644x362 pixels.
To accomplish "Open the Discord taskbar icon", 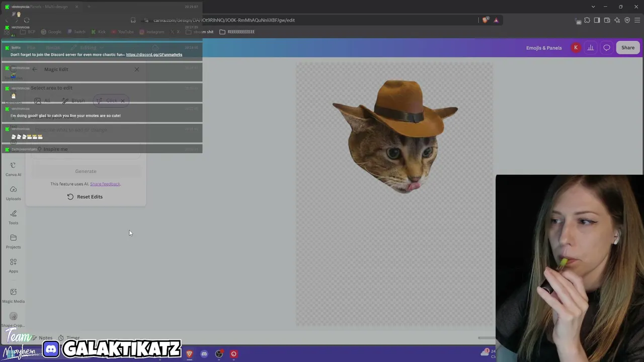I will pyautogui.click(x=204, y=354).
